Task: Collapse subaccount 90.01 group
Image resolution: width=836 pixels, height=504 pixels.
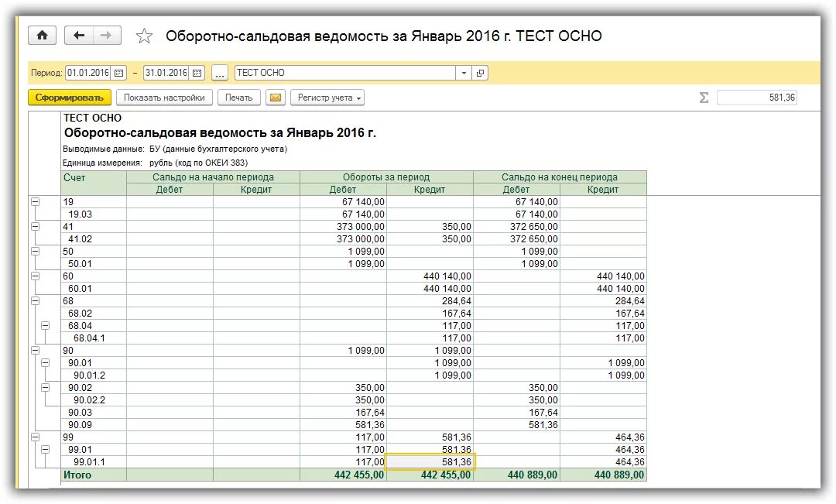Action: click(x=46, y=362)
